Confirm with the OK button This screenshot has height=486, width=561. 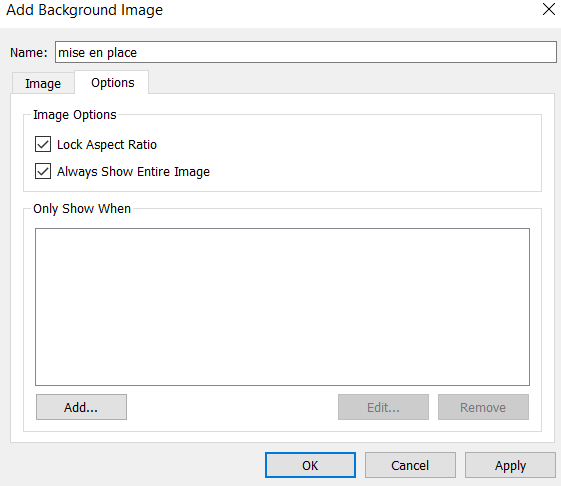(x=310, y=465)
